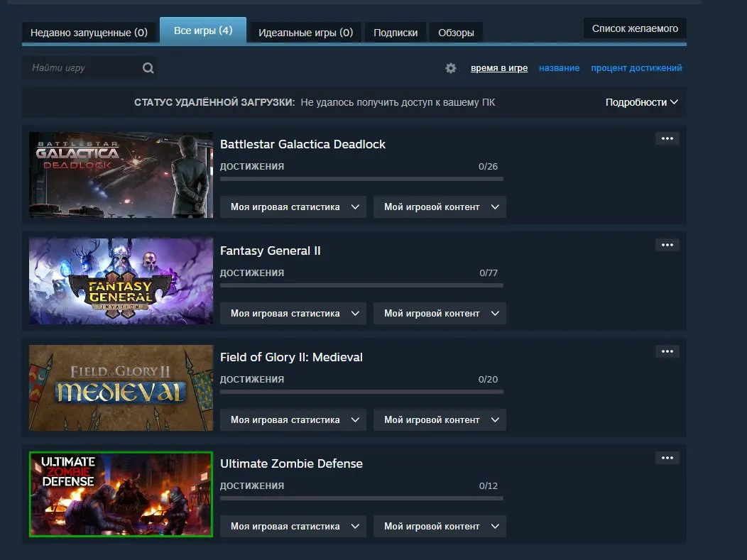
Task: Sort games by время в игре
Action: 499,68
